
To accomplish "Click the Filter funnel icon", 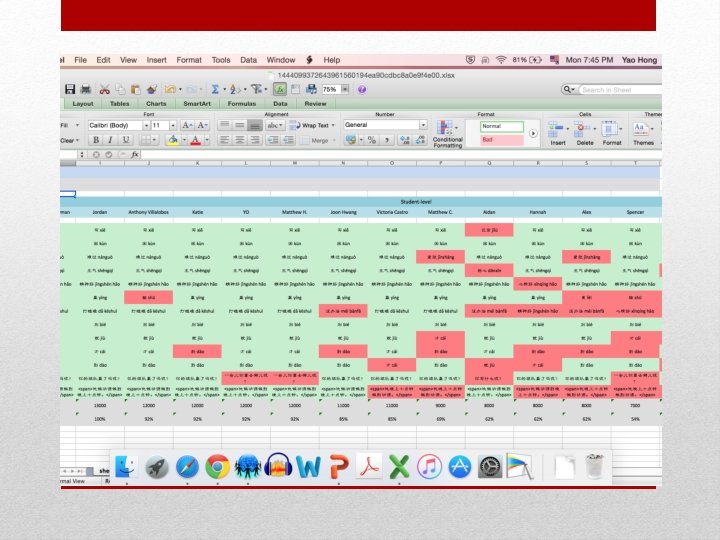I will pyautogui.click(x=256, y=89).
